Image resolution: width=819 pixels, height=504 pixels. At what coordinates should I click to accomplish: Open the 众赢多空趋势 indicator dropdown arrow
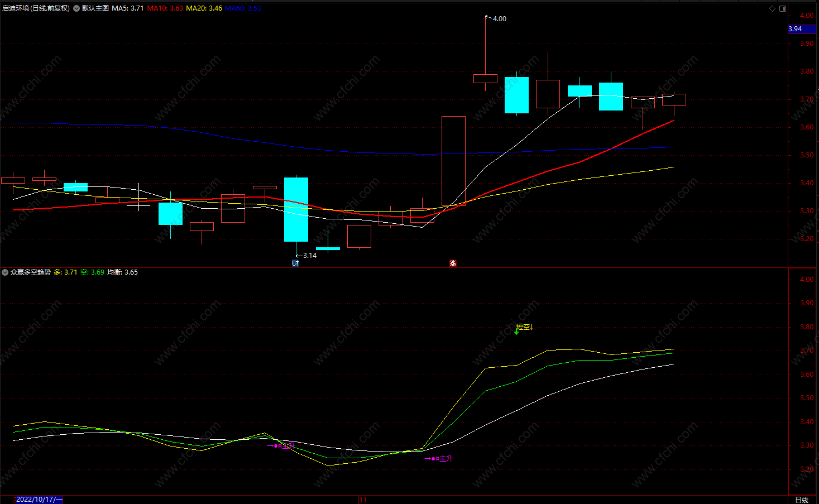coord(5,272)
